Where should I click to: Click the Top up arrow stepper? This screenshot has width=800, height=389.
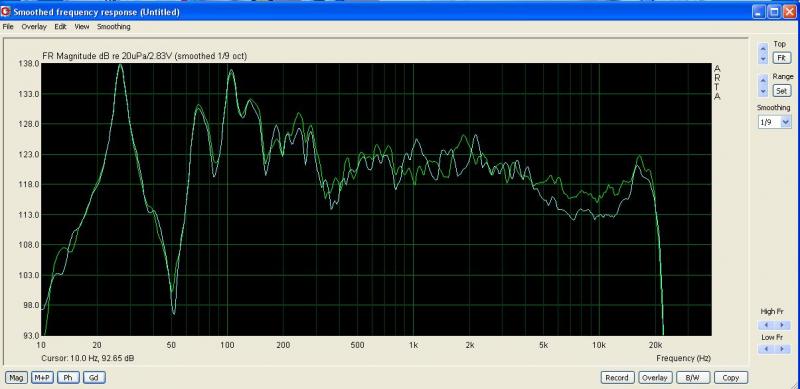point(763,47)
